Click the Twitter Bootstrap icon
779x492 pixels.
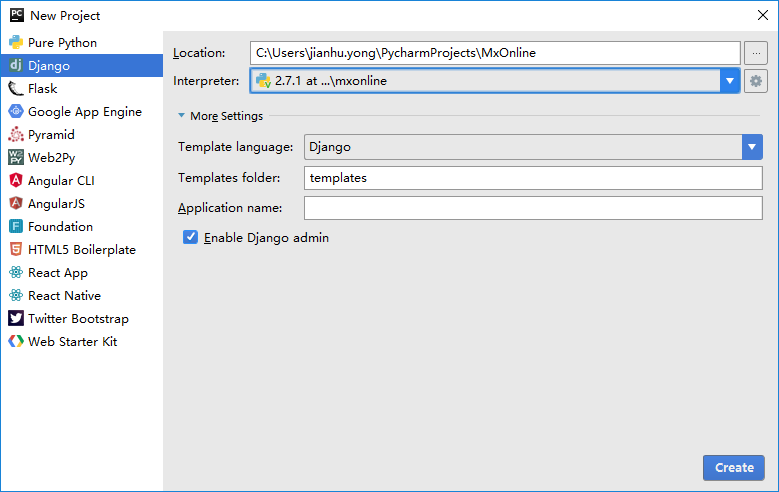click(x=16, y=319)
